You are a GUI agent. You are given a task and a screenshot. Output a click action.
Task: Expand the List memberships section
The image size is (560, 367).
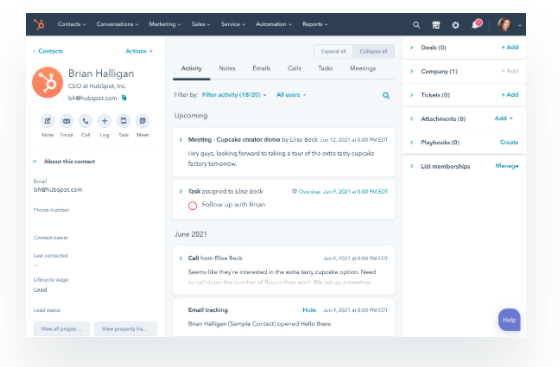coord(412,166)
